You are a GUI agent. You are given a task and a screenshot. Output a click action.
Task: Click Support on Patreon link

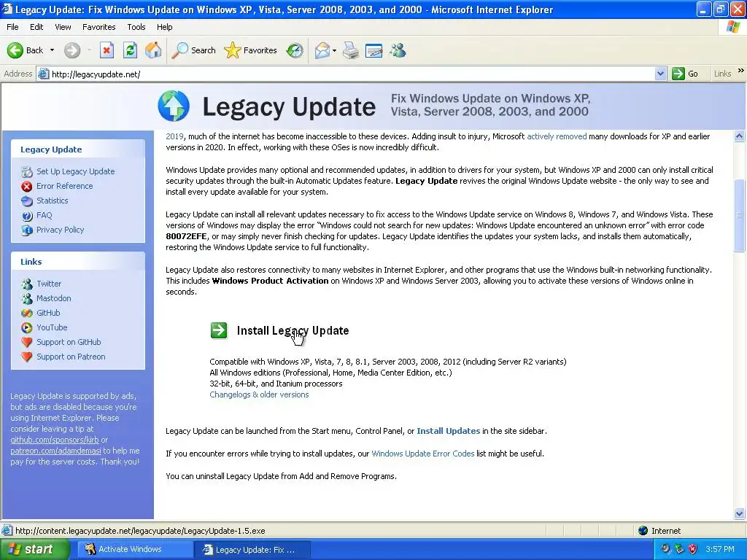[x=71, y=357]
